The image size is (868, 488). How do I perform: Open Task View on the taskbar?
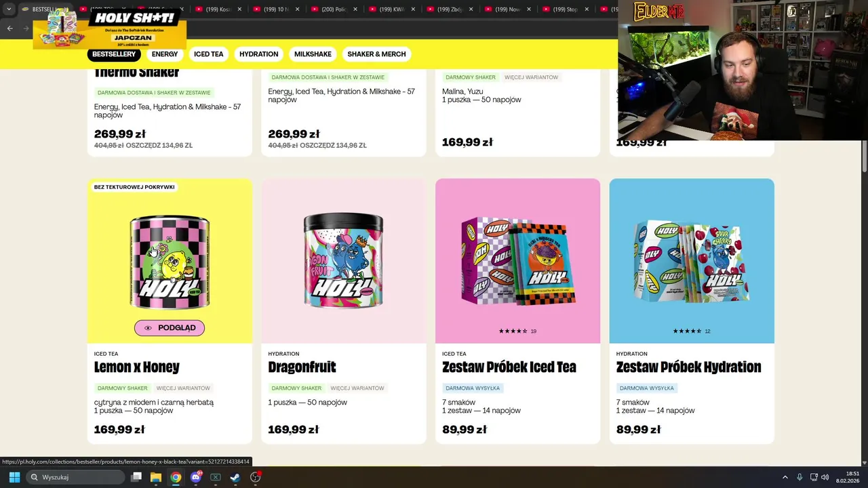click(136, 477)
